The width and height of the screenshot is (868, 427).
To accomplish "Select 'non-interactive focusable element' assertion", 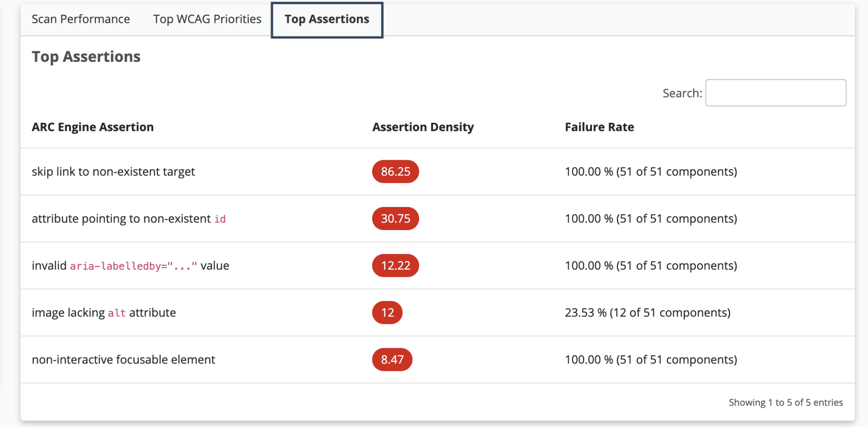I will (123, 360).
